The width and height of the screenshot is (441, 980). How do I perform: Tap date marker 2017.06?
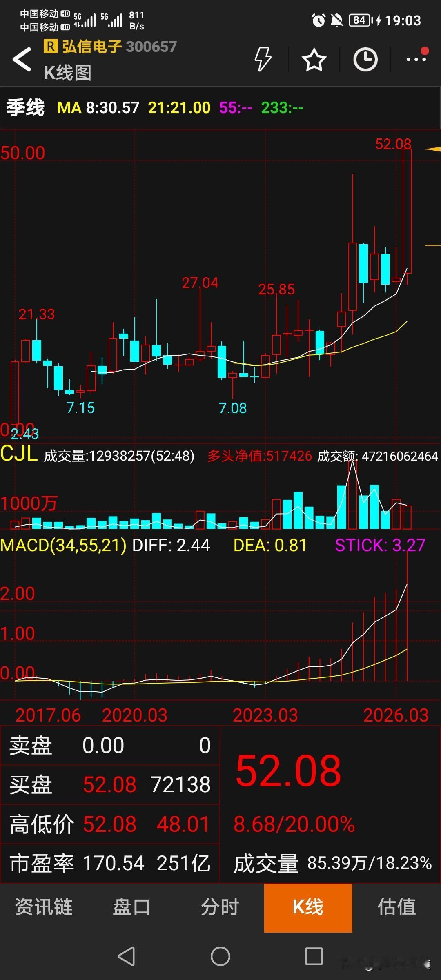point(48,715)
